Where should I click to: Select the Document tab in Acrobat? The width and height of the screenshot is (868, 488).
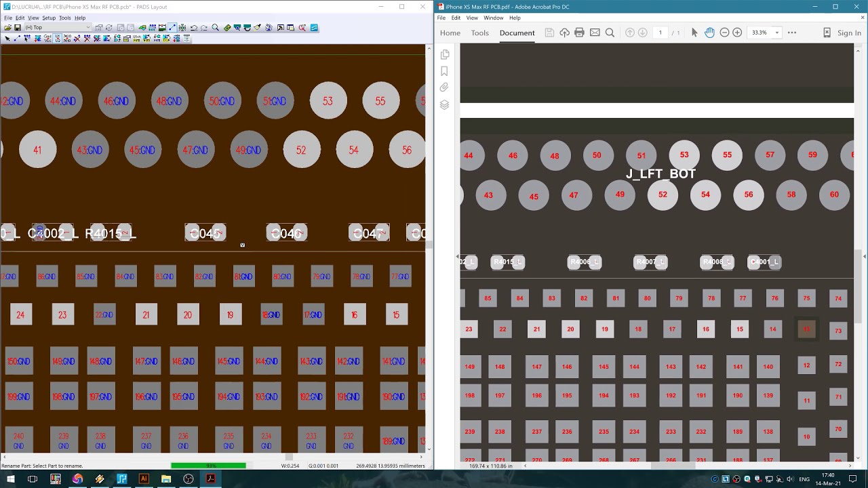pos(517,33)
